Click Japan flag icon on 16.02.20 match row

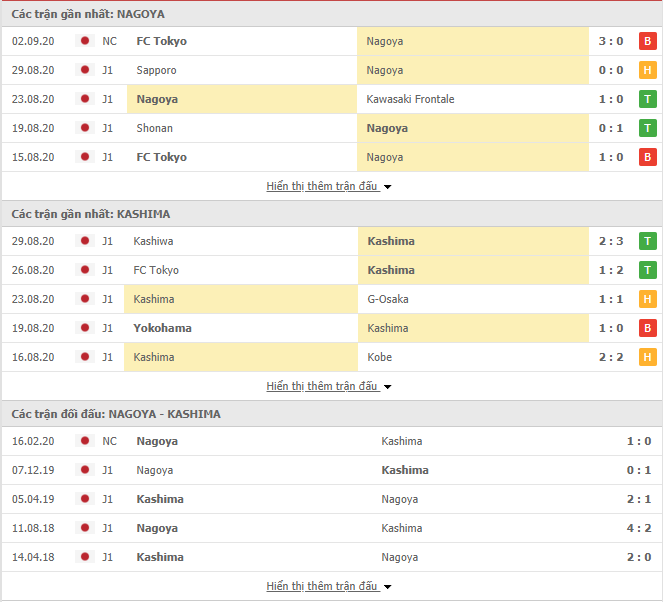[x=84, y=441]
